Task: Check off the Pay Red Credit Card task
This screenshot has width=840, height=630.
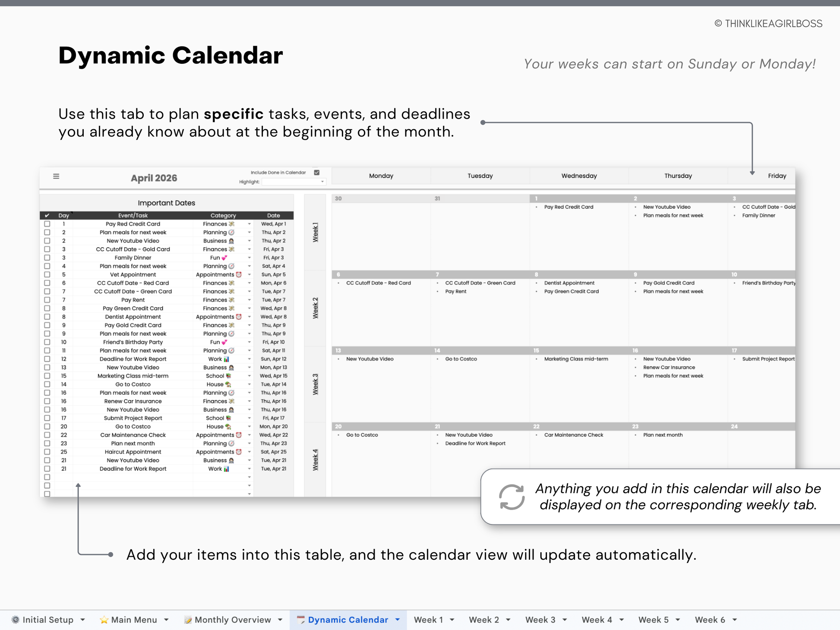Action: [47, 224]
